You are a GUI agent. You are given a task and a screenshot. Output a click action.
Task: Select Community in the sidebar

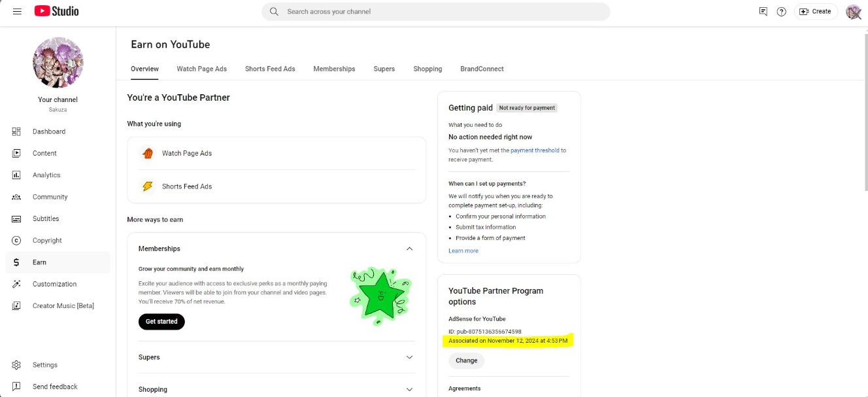pyautogui.click(x=58, y=197)
